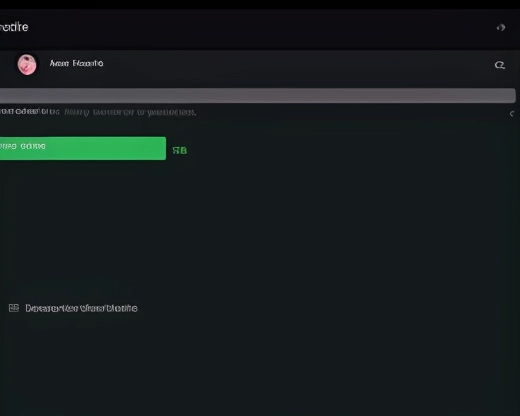Click the icon at top-right of header

501,27
